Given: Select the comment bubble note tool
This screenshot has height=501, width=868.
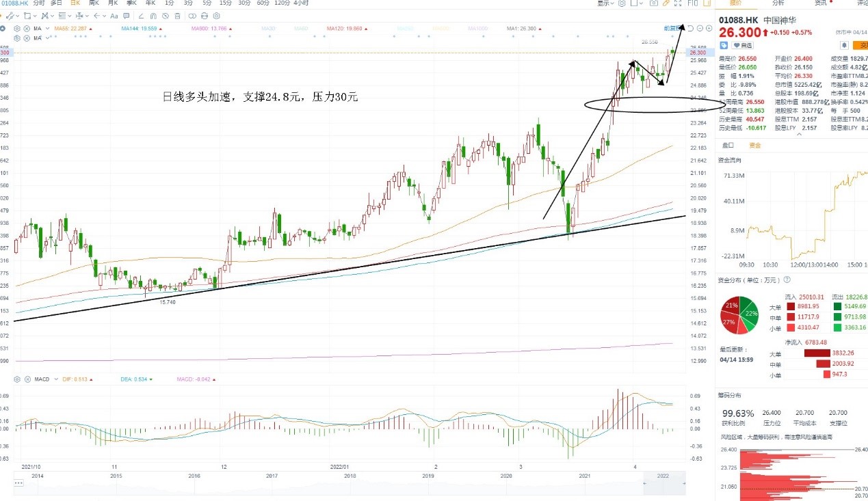Looking at the screenshot, I should pyautogui.click(x=127, y=16).
